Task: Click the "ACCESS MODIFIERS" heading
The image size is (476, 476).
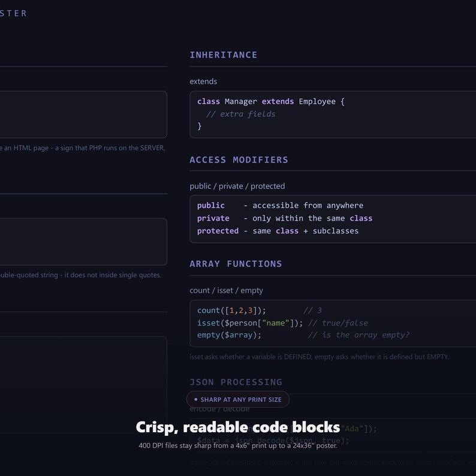Action: click(239, 159)
